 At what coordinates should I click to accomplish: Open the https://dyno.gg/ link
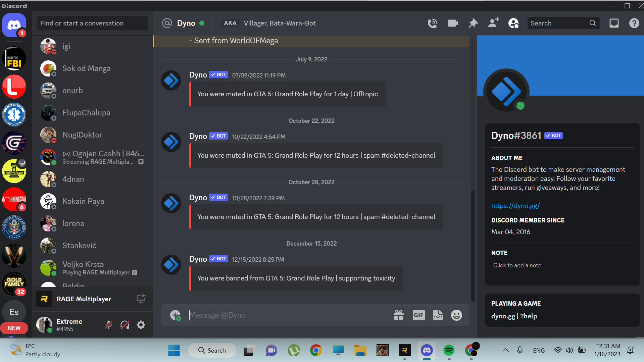(x=515, y=206)
